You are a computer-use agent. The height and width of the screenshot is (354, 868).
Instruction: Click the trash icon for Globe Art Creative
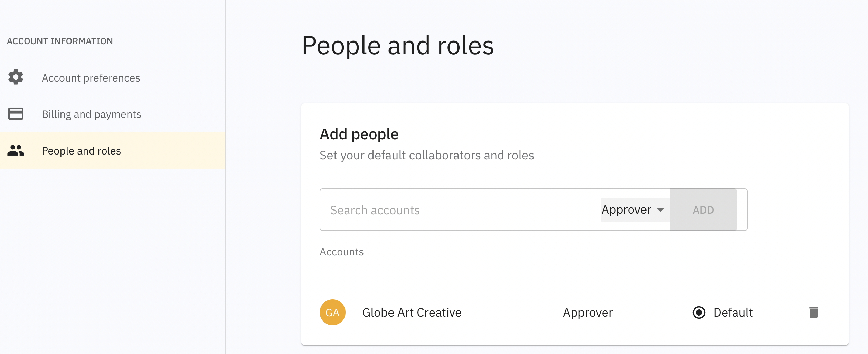pos(813,312)
